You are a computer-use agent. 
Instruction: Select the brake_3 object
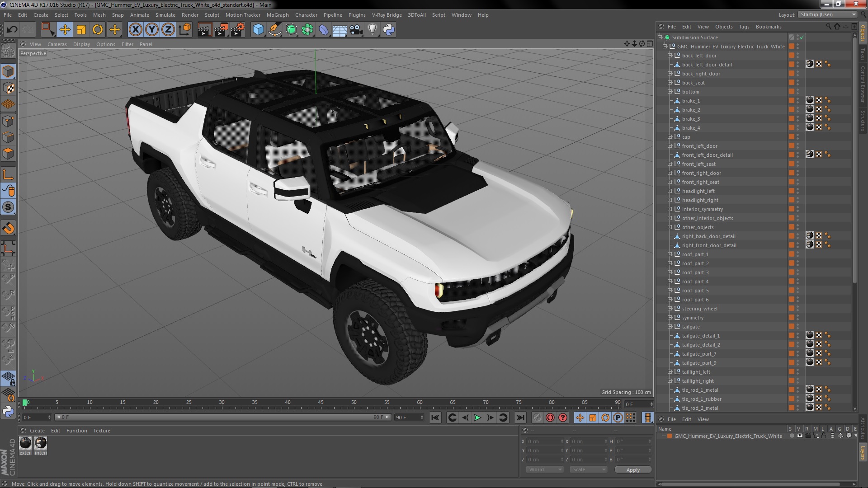click(691, 119)
